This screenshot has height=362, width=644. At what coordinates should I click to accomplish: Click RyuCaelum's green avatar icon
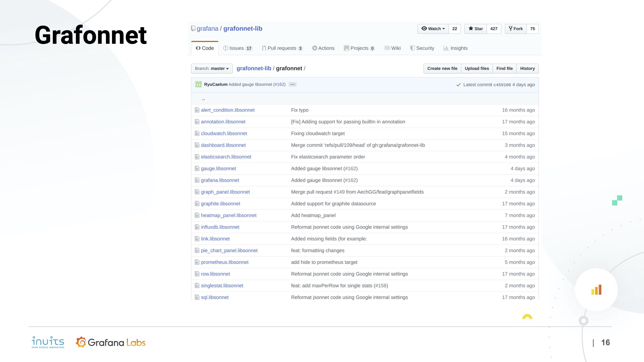198,85
